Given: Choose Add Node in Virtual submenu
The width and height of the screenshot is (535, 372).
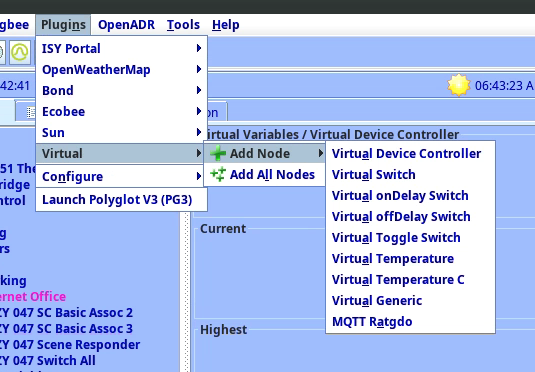Looking at the screenshot, I should [x=264, y=153].
